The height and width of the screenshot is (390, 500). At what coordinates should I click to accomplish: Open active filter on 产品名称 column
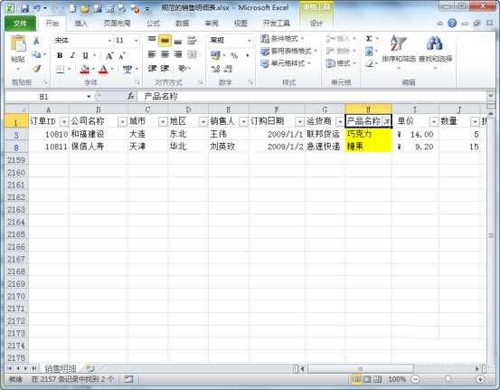(386, 122)
